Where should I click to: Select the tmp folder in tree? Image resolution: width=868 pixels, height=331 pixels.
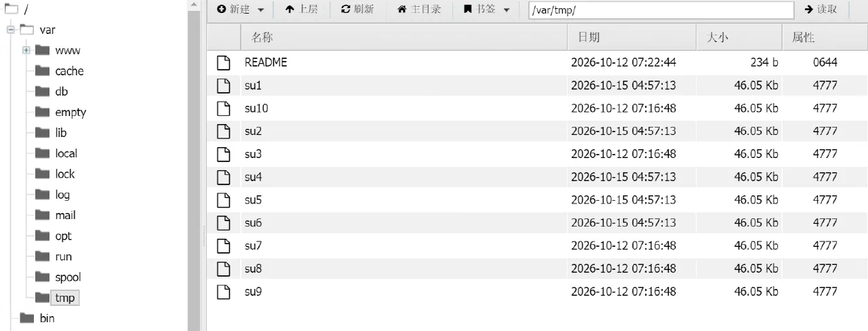tap(65, 298)
